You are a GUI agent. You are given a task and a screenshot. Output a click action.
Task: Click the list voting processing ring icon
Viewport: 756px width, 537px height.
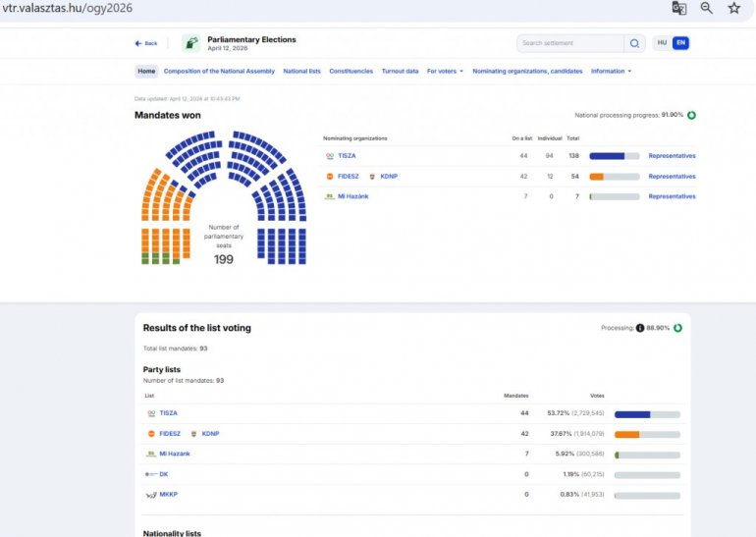677,328
